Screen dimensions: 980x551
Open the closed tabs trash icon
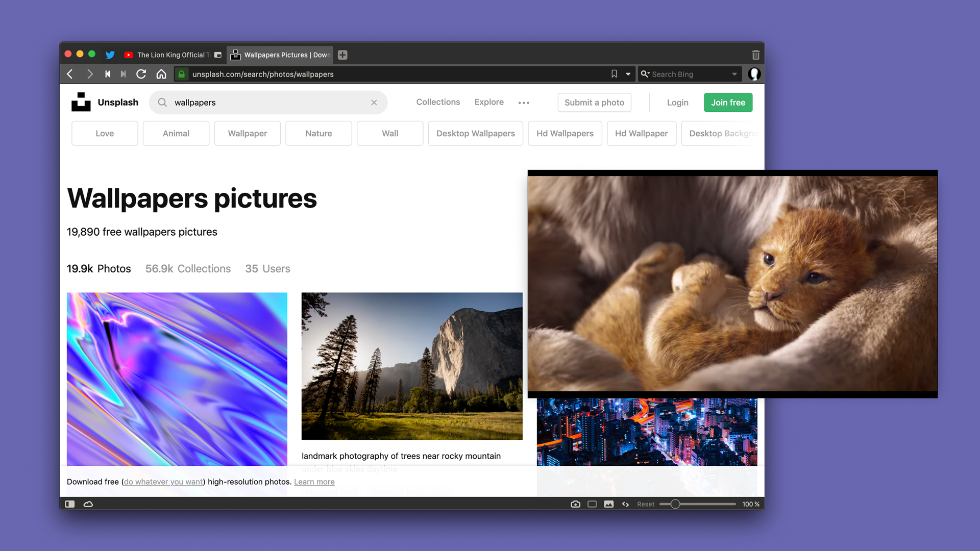[x=755, y=55]
